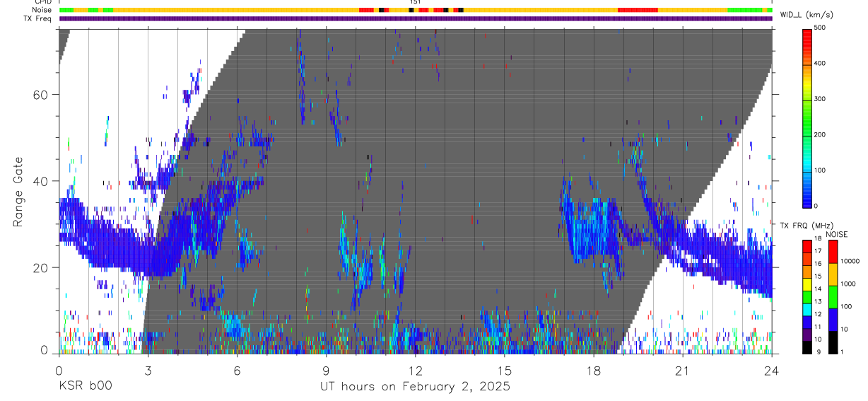Image resolution: width=868 pixels, height=401 pixels.
Task: Click the 300 tick on width colorbar
Action: (x=820, y=99)
